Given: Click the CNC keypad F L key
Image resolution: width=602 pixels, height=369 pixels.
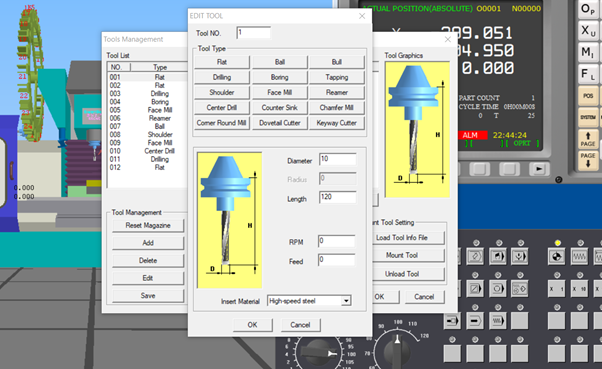Looking at the screenshot, I should [x=588, y=73].
